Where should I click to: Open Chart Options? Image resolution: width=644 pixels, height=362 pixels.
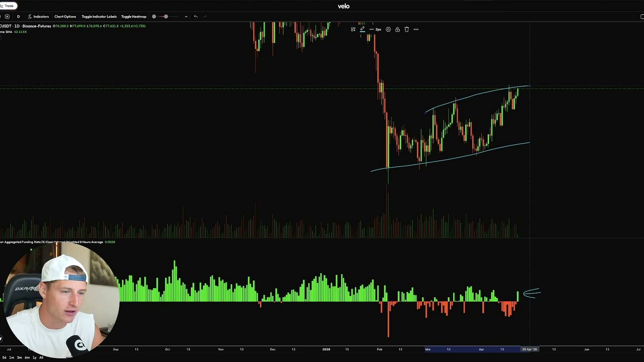pos(65,16)
